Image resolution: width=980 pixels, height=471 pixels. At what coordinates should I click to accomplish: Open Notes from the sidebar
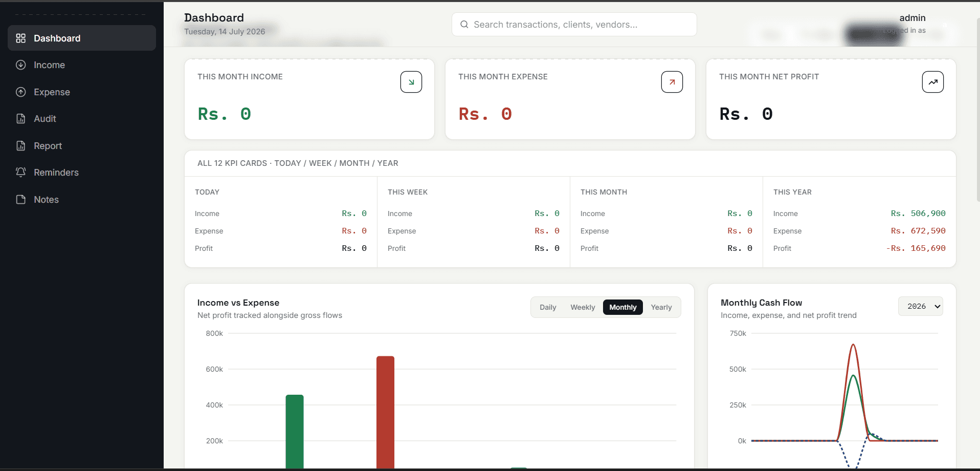click(82, 200)
